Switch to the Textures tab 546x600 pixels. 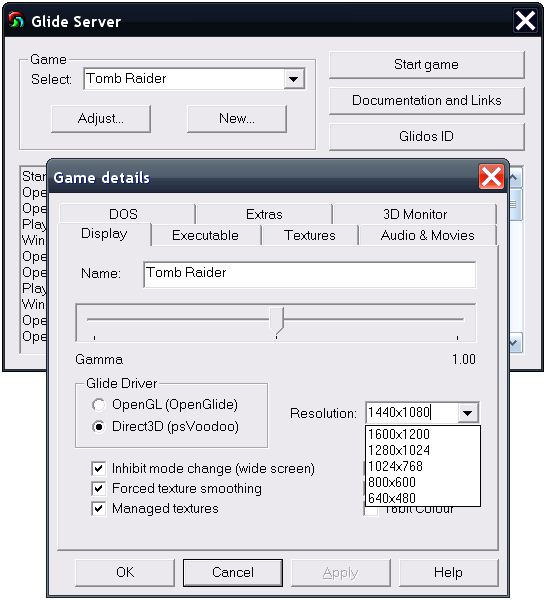click(x=310, y=235)
